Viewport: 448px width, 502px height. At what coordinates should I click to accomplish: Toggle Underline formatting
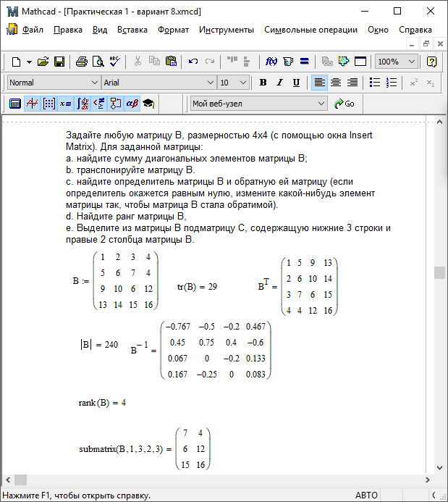(x=297, y=83)
